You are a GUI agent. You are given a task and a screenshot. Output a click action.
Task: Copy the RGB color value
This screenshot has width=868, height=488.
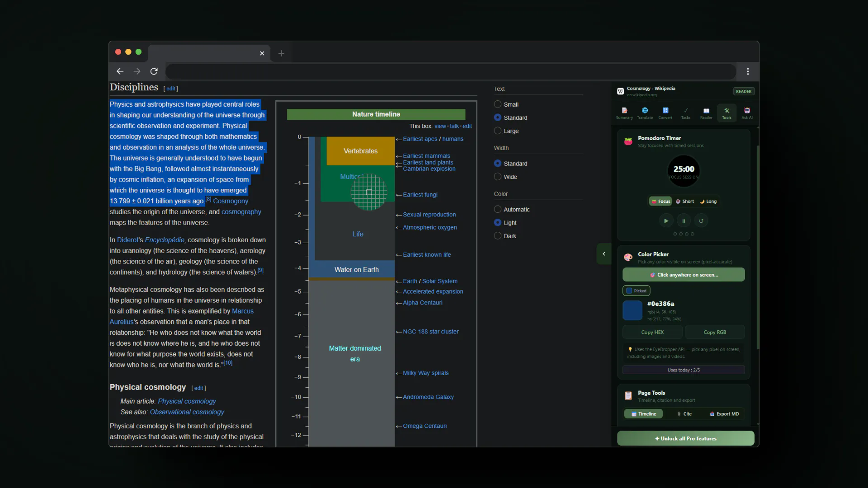715,332
